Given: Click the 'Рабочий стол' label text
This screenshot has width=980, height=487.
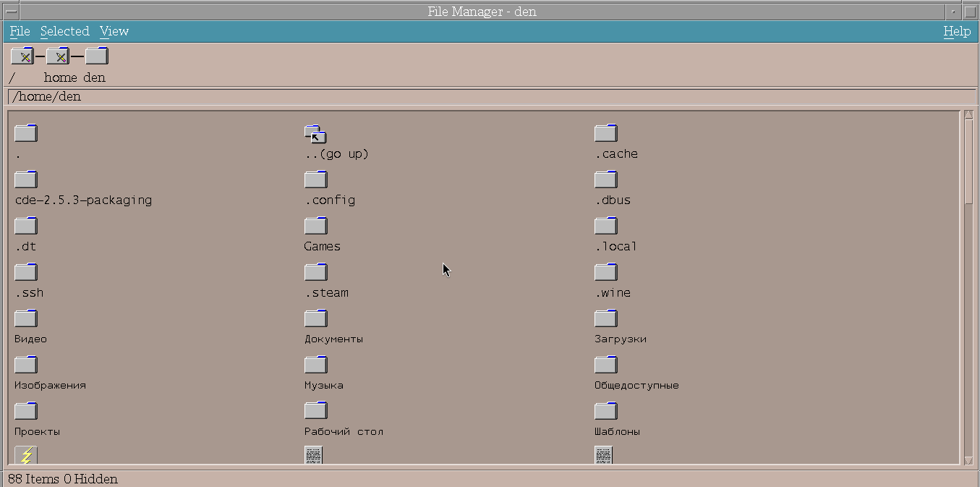Looking at the screenshot, I should click(x=344, y=432).
